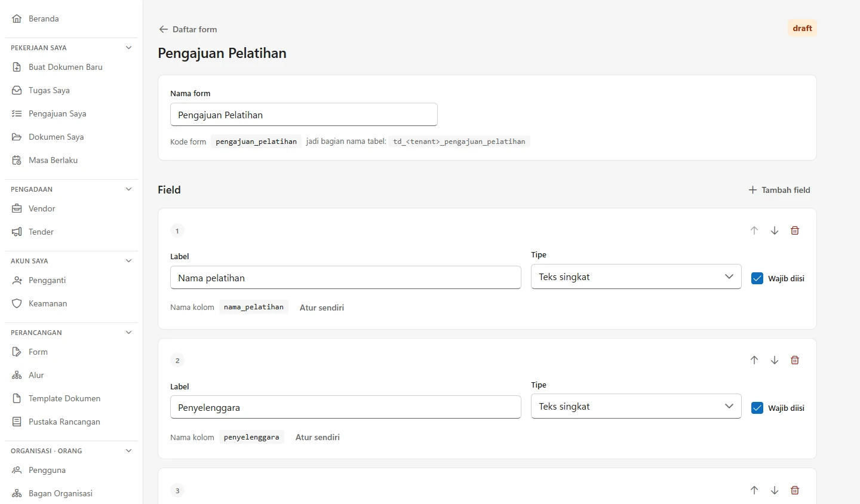The image size is (860, 504).
Task: Open Tipe dropdown for Nama pelatihan field
Action: [x=636, y=276]
